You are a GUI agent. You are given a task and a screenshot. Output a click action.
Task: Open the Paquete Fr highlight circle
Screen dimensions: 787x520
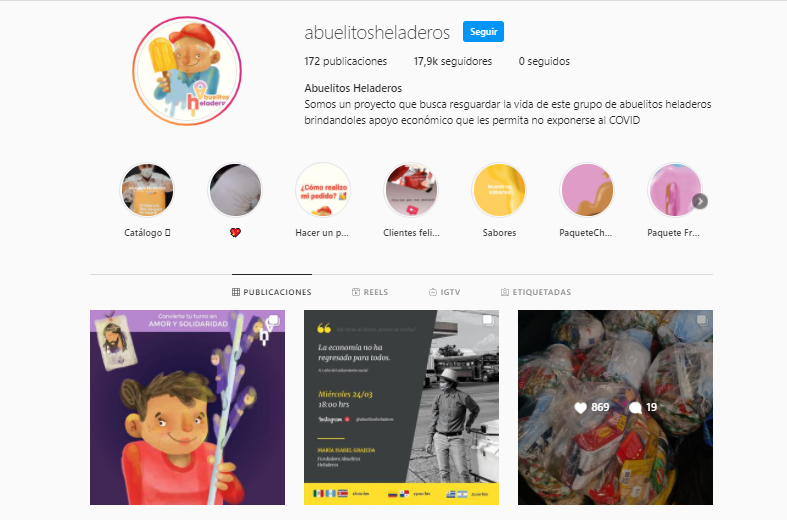674,191
